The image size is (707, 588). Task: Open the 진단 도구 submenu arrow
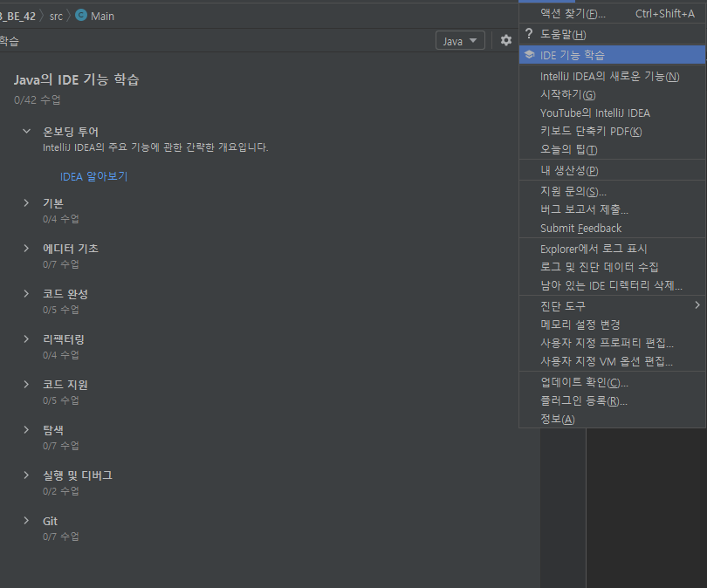697,305
